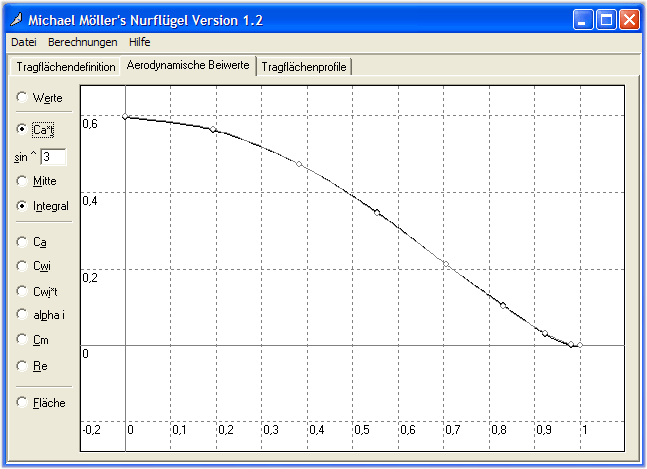Click the Nurflügel app icon in title bar

tap(16, 19)
